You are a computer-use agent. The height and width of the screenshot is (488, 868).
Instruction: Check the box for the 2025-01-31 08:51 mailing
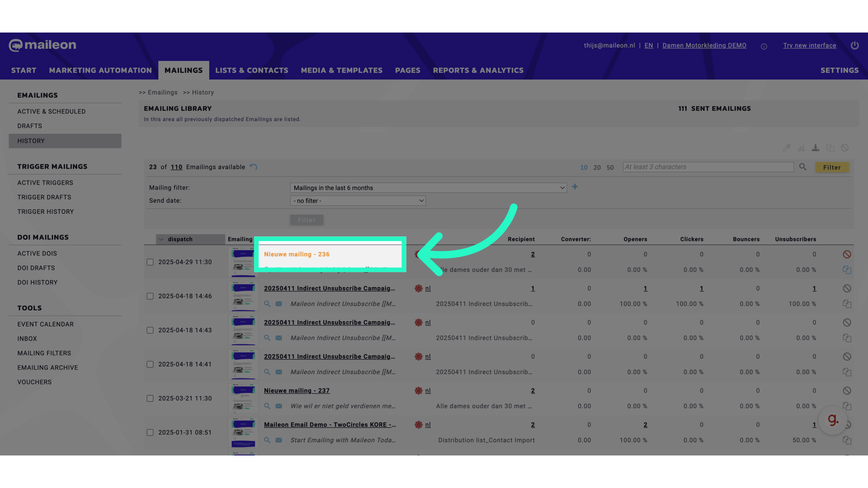150,432
